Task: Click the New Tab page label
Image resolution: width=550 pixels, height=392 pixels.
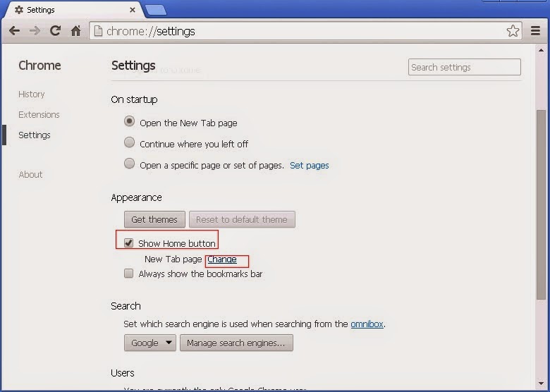Action: click(x=173, y=259)
